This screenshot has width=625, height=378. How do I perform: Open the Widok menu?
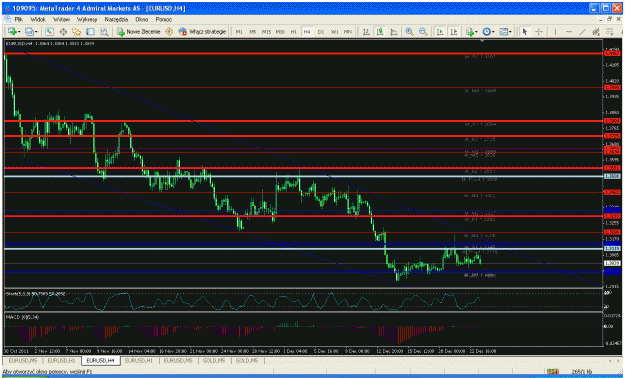point(38,19)
